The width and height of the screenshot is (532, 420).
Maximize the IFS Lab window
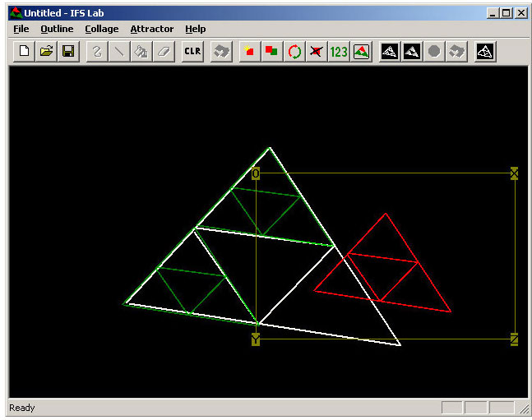506,13
